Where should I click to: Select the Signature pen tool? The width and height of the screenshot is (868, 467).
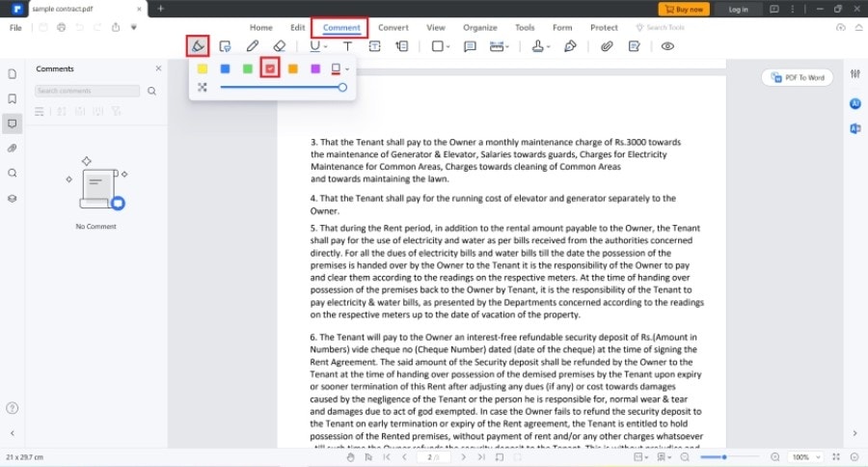click(x=570, y=46)
